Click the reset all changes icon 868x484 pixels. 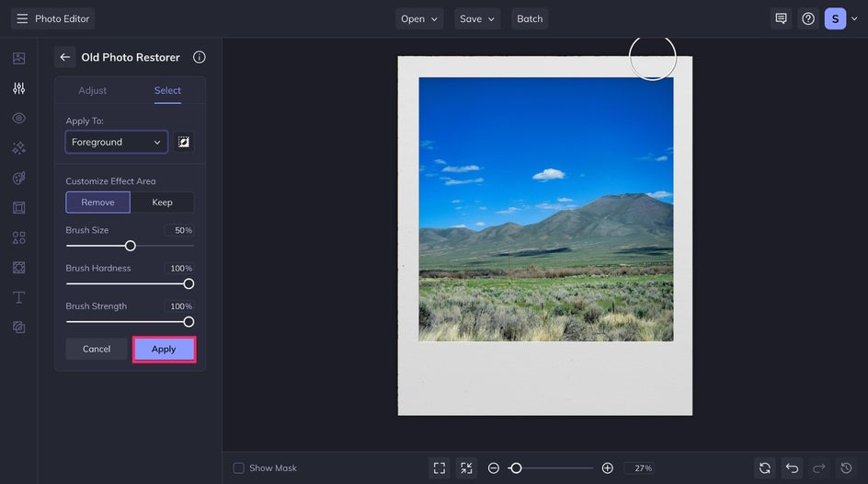[x=765, y=468]
